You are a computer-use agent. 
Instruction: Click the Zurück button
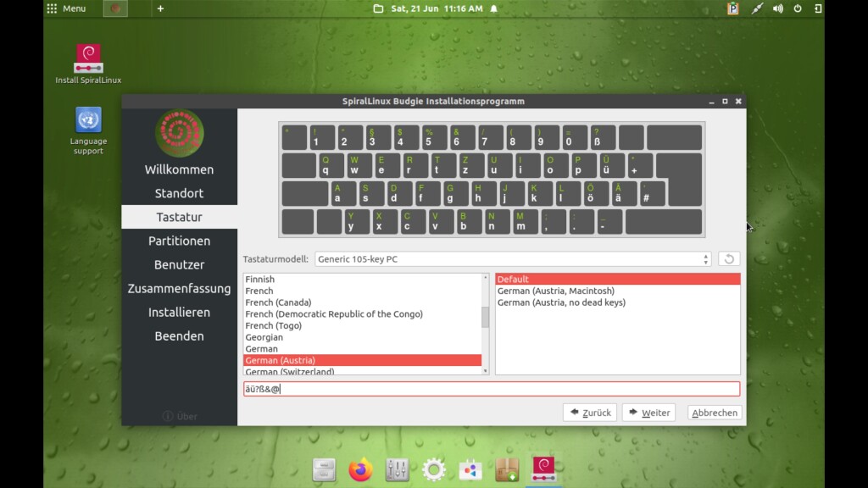pyautogui.click(x=589, y=413)
